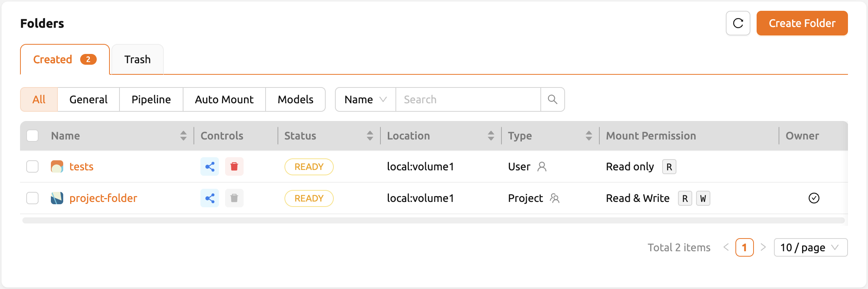Click page number 1 button

(x=744, y=247)
